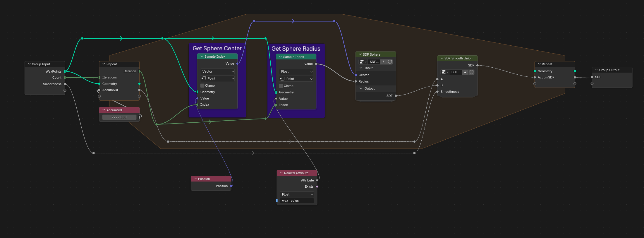The width and height of the screenshot is (644, 238).
Task: Click the SDF output socket on SDF Sphere
Action: pos(396,96)
